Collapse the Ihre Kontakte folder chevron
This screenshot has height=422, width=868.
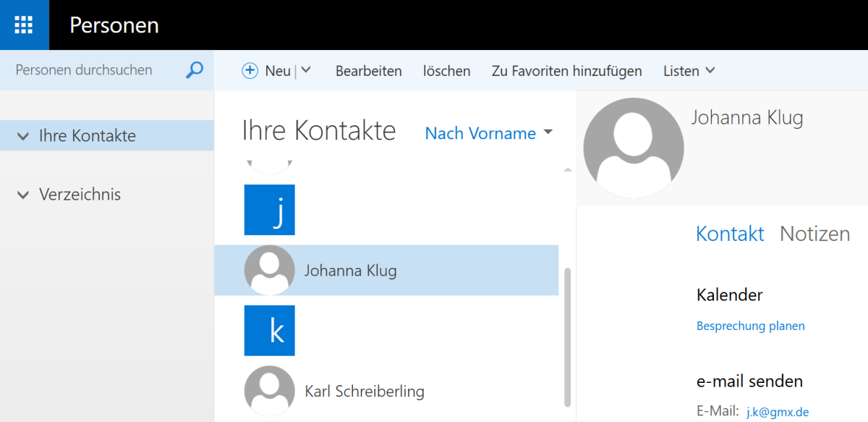[x=24, y=136]
